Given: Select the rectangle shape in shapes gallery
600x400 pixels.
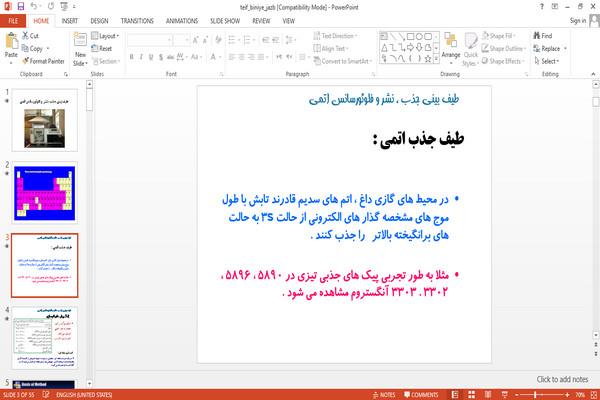Looking at the screenshot, I should pos(411,36).
